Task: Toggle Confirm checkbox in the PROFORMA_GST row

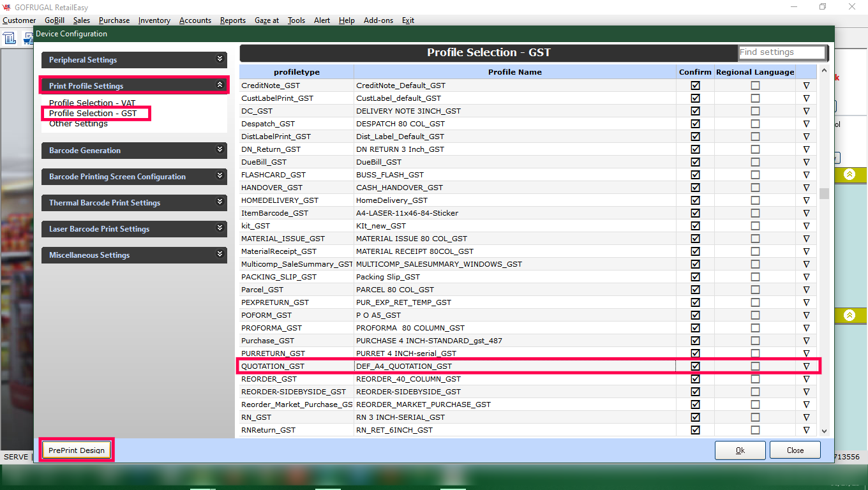Action: [695, 328]
